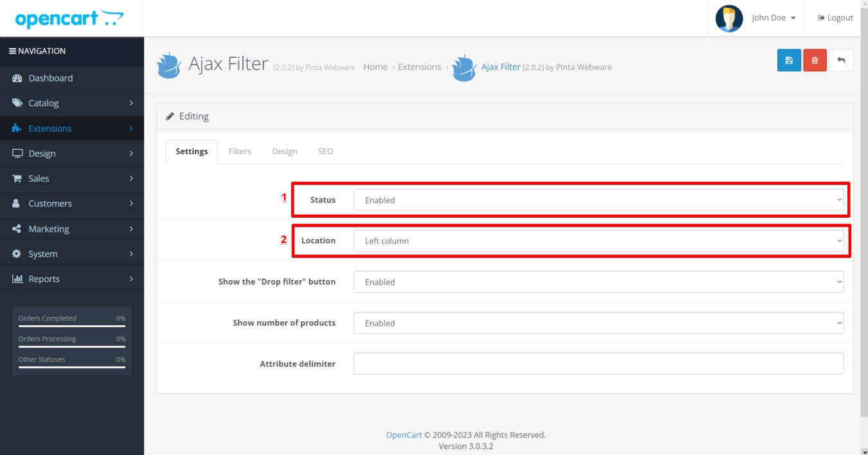The height and width of the screenshot is (455, 868).
Task: Click the back arrow button
Action: coord(841,60)
